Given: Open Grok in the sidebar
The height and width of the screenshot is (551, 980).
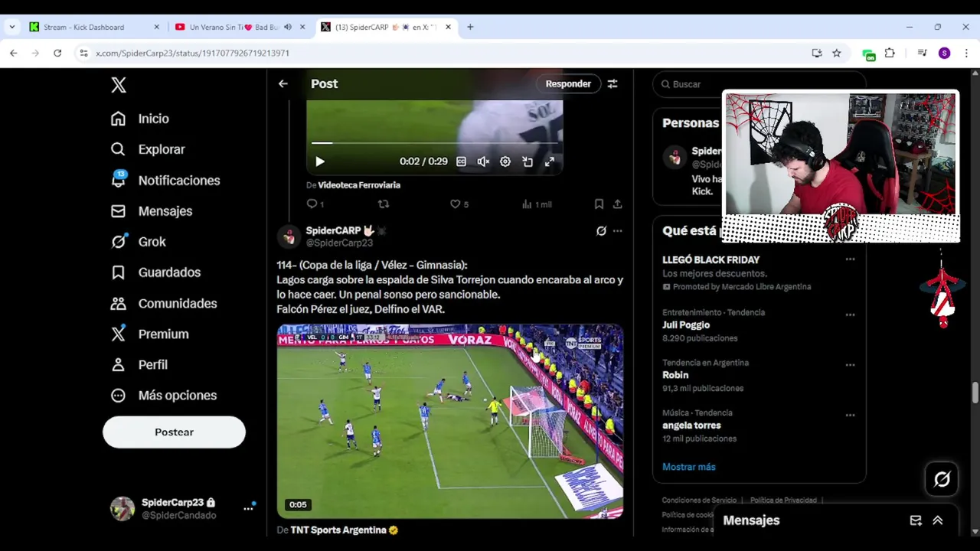Looking at the screenshot, I should coord(139,242).
